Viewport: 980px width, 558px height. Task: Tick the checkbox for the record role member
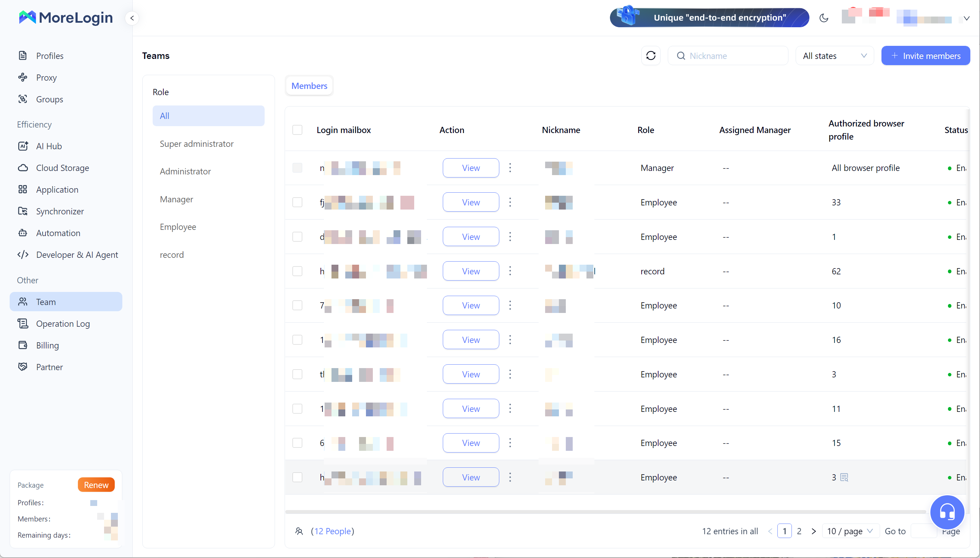[x=297, y=271]
